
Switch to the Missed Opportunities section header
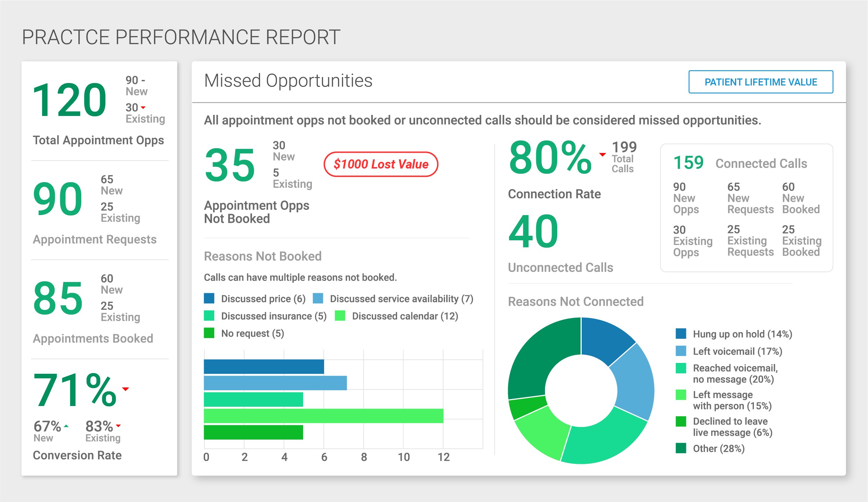(x=288, y=81)
